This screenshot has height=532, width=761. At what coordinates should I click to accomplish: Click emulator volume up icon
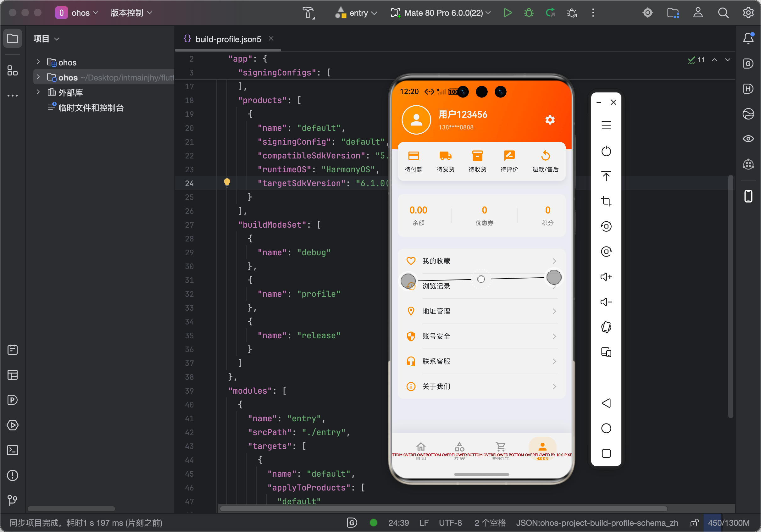[606, 277]
